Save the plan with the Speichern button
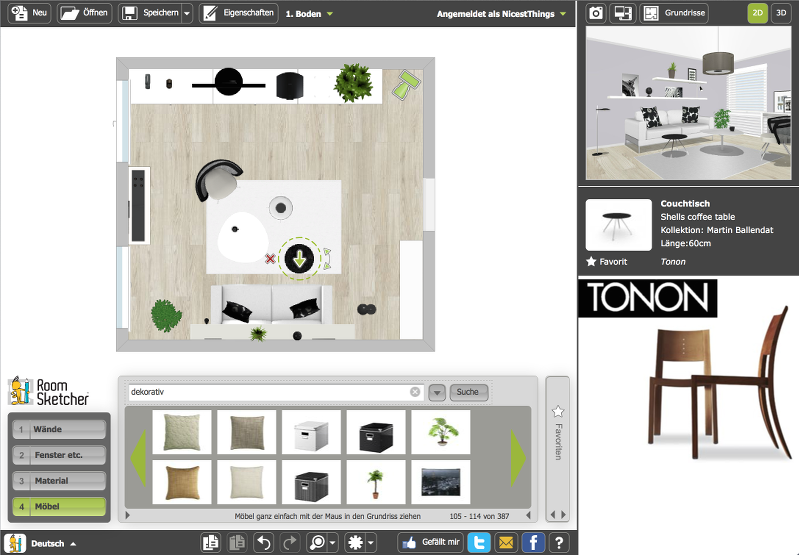The image size is (799, 555). tap(150, 13)
